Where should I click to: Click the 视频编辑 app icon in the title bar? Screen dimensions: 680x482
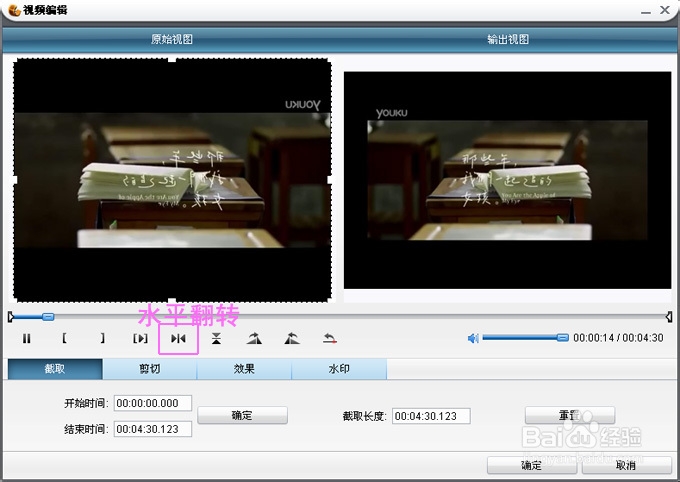pyautogui.click(x=14, y=10)
